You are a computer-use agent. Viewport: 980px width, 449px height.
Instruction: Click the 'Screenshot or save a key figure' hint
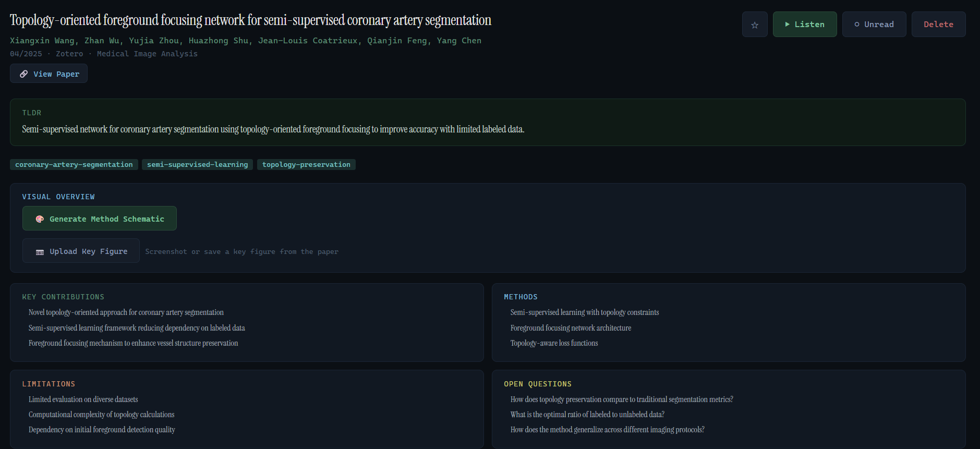(x=242, y=251)
